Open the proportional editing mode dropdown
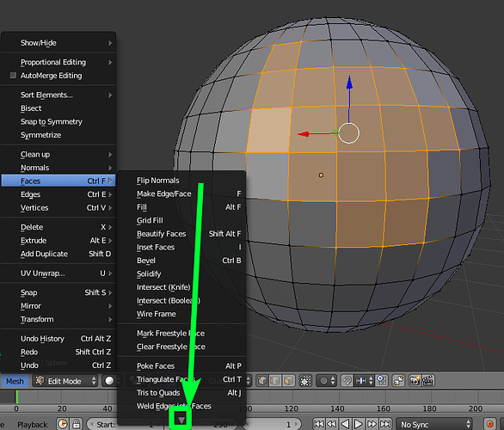This screenshot has height=430, width=504. click(327, 381)
